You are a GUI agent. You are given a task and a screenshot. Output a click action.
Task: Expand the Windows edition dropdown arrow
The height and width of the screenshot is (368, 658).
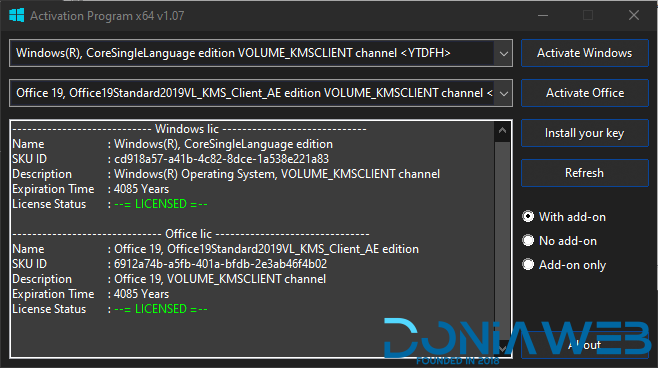point(504,53)
